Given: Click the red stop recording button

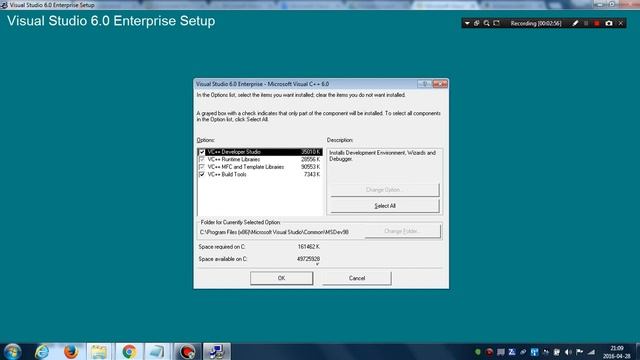Looking at the screenshot, I should (597, 23).
